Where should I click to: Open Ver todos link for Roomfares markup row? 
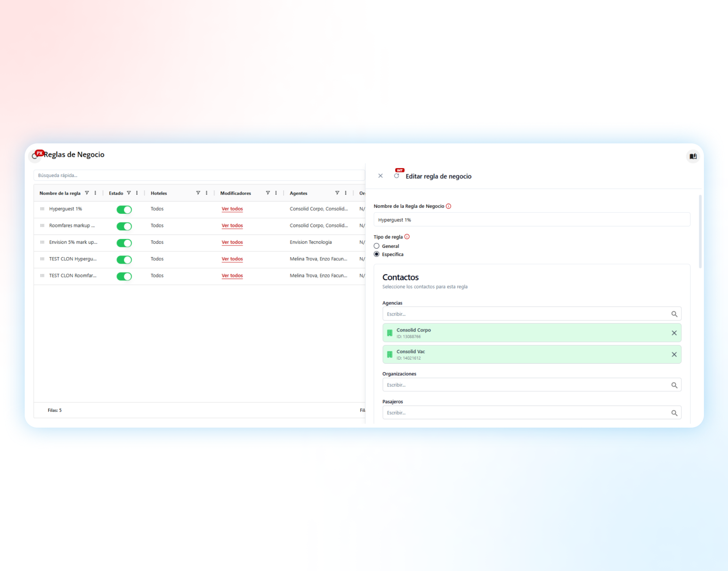232,226
